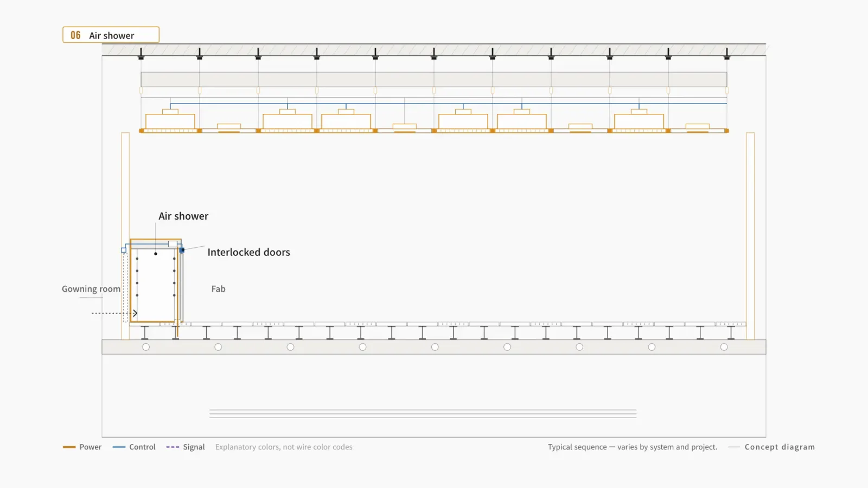868x488 pixels.
Task: Select the leftmost large fan filter unit
Action: (170, 120)
